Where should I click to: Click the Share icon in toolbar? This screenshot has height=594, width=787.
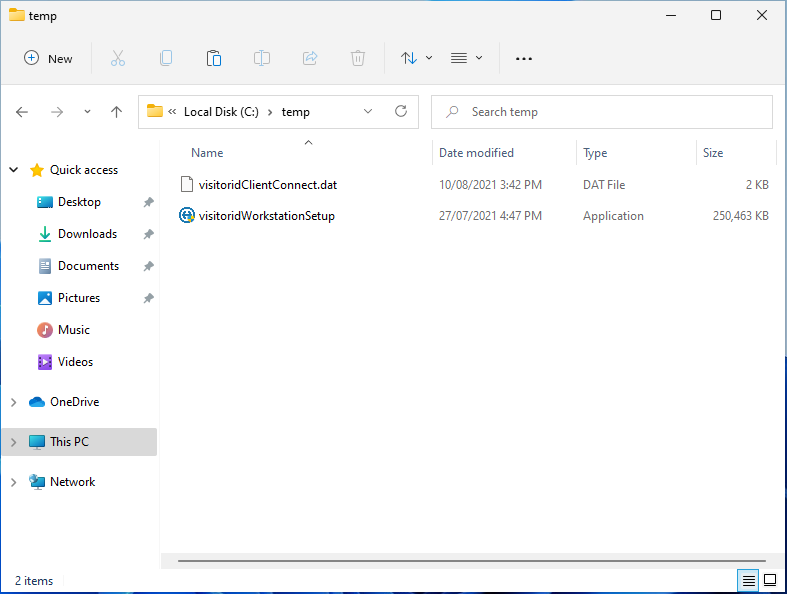(310, 58)
